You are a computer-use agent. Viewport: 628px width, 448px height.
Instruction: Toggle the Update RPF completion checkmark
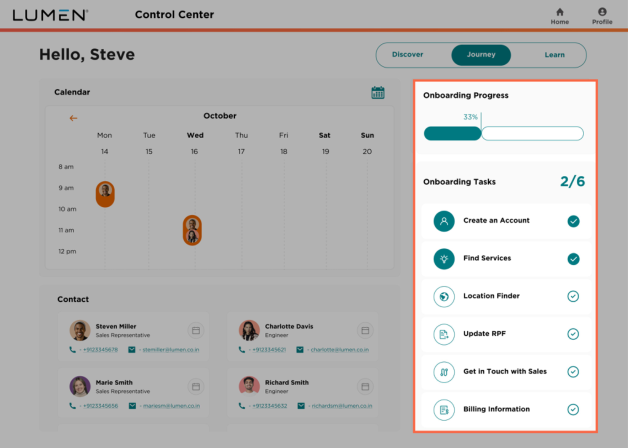pos(573,334)
